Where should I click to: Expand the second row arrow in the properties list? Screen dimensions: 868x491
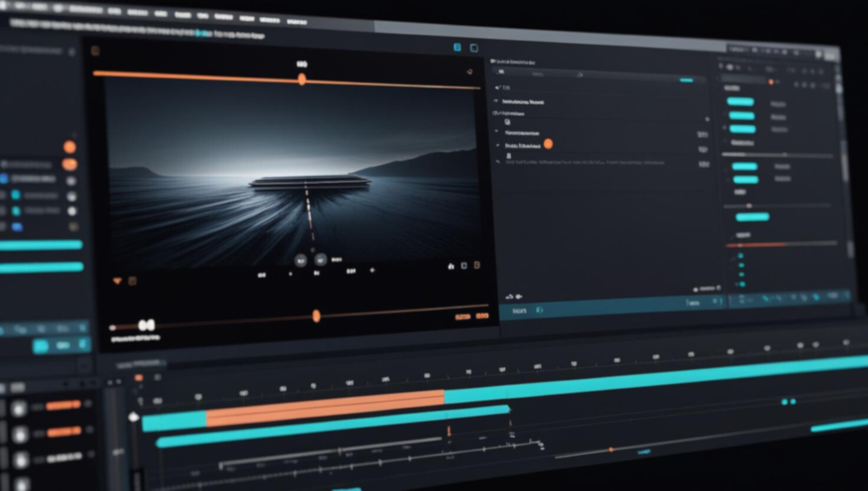pos(496,101)
